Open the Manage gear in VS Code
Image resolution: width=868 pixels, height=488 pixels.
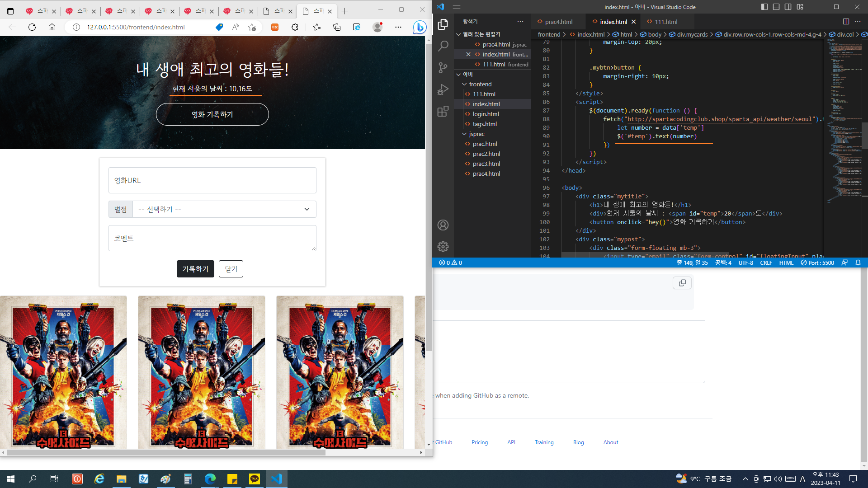[x=443, y=246]
